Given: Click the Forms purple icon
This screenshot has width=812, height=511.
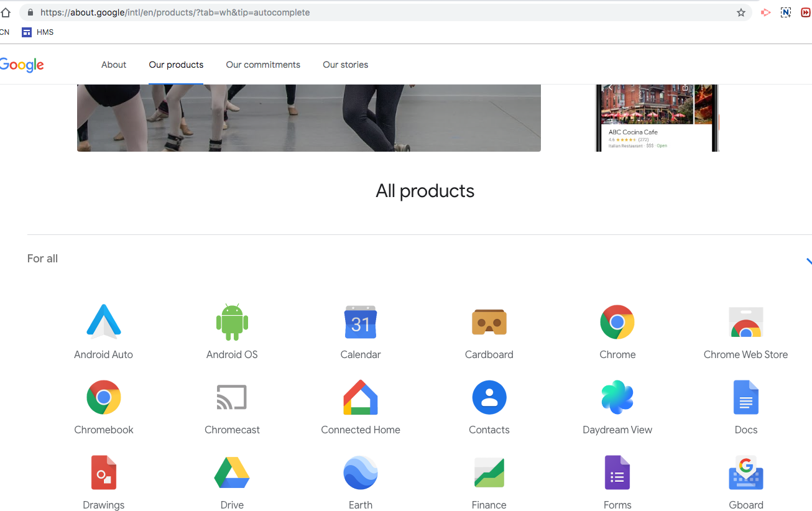Looking at the screenshot, I should [617, 472].
